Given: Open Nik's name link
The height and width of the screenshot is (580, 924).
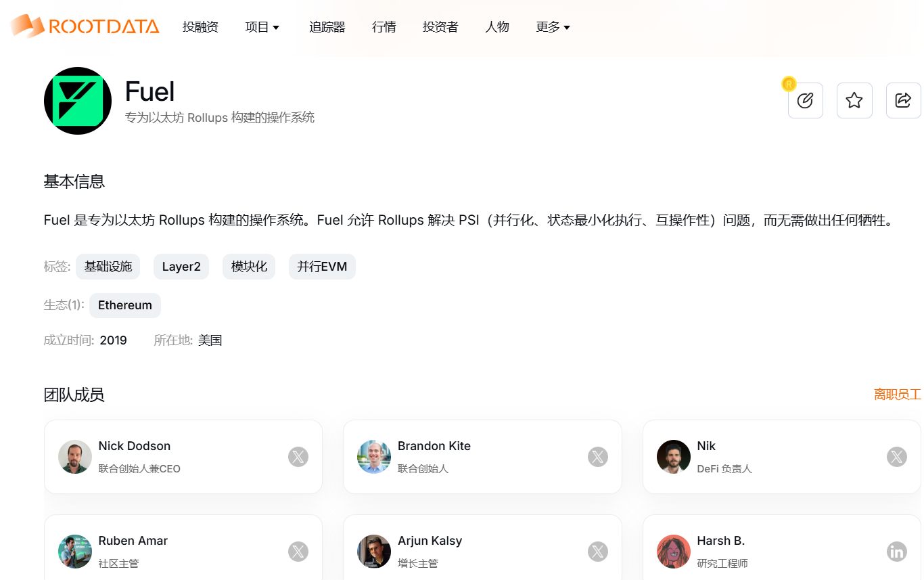Looking at the screenshot, I should (x=706, y=446).
